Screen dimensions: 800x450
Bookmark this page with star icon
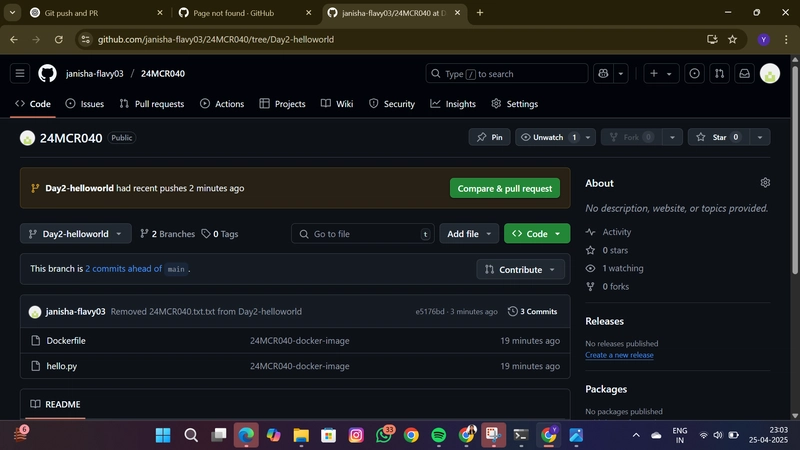(x=732, y=39)
